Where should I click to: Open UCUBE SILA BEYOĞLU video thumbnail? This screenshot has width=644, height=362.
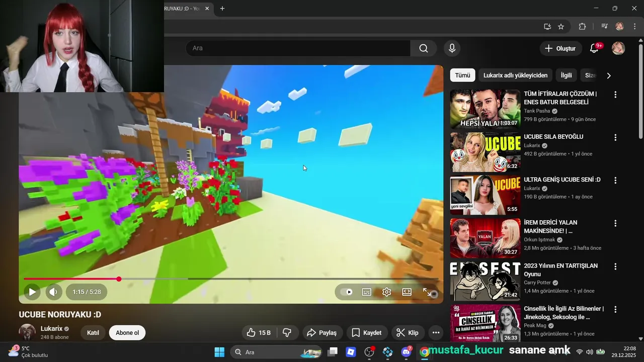485,152
